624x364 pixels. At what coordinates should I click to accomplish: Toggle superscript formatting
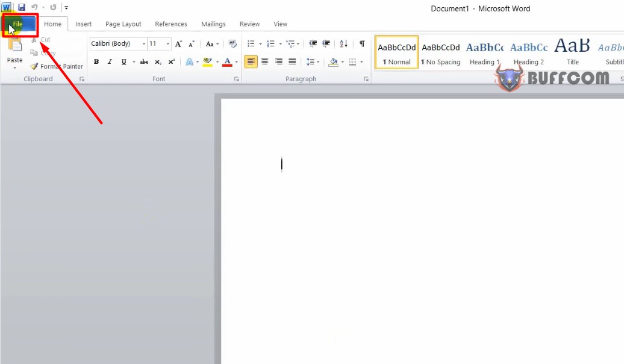172,61
